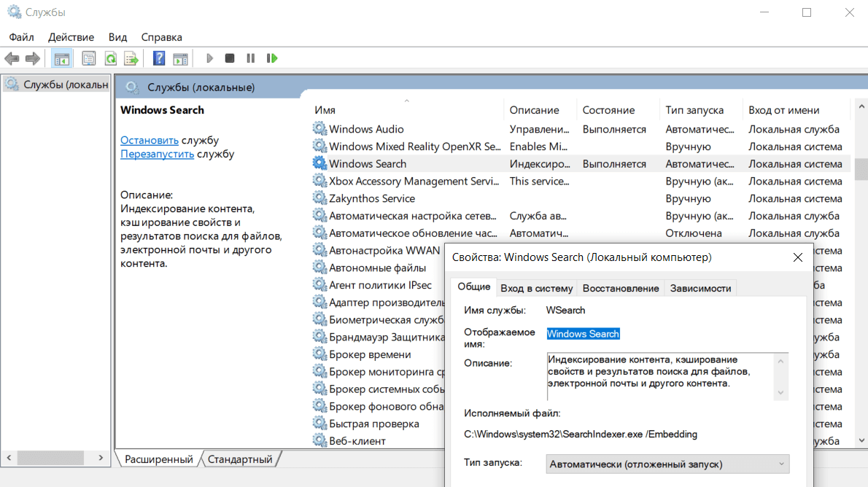The height and width of the screenshot is (487, 868).
Task: Sort by the Состояние column header
Action: click(619, 110)
